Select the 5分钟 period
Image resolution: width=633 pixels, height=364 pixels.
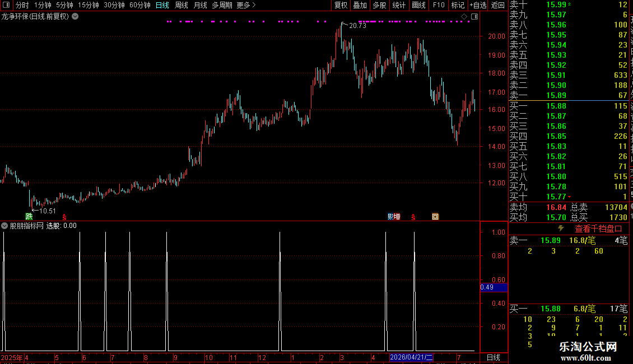[64, 5]
